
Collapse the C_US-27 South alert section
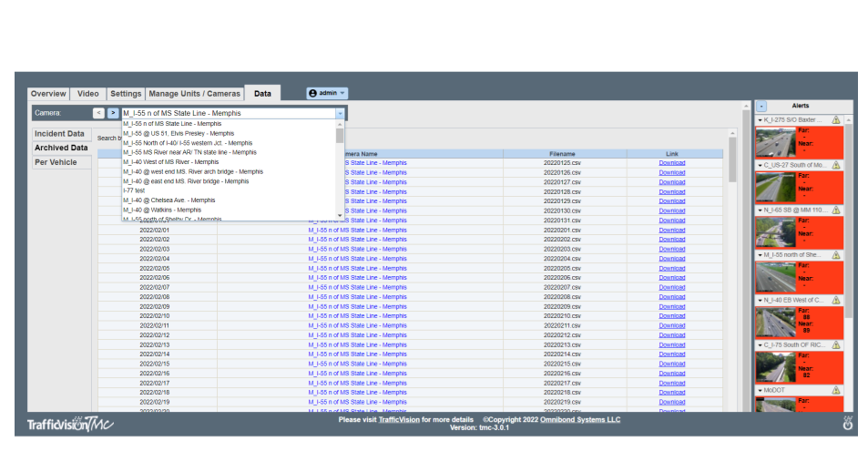(x=760, y=165)
